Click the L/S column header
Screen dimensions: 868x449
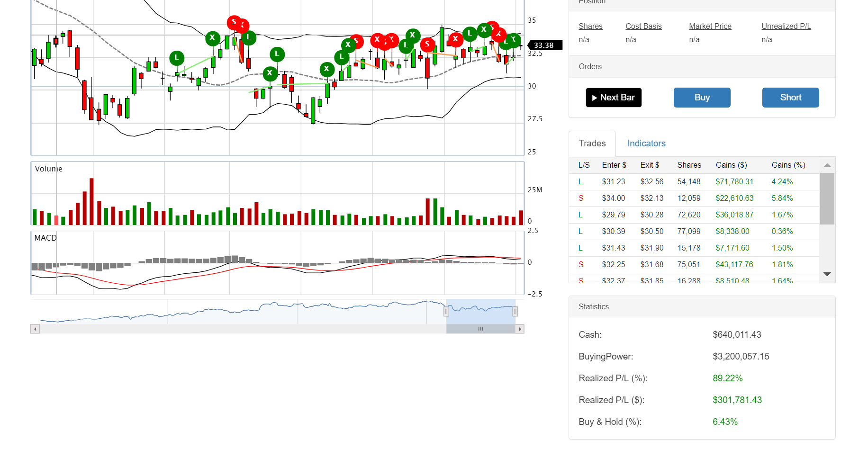(584, 165)
